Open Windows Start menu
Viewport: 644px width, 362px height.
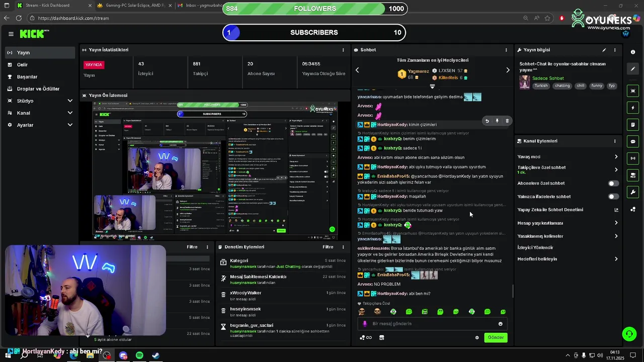pos(8,355)
